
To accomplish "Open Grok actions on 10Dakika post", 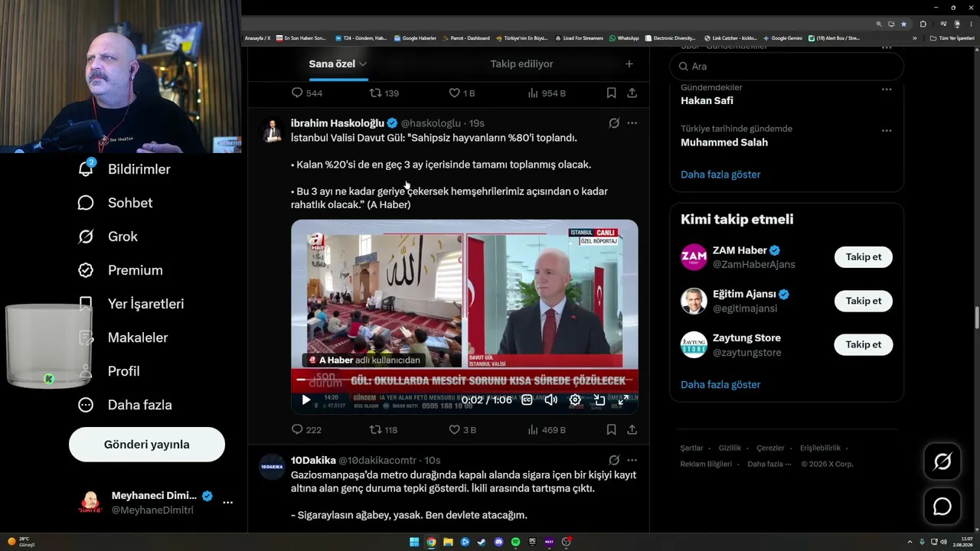I will click(x=614, y=461).
